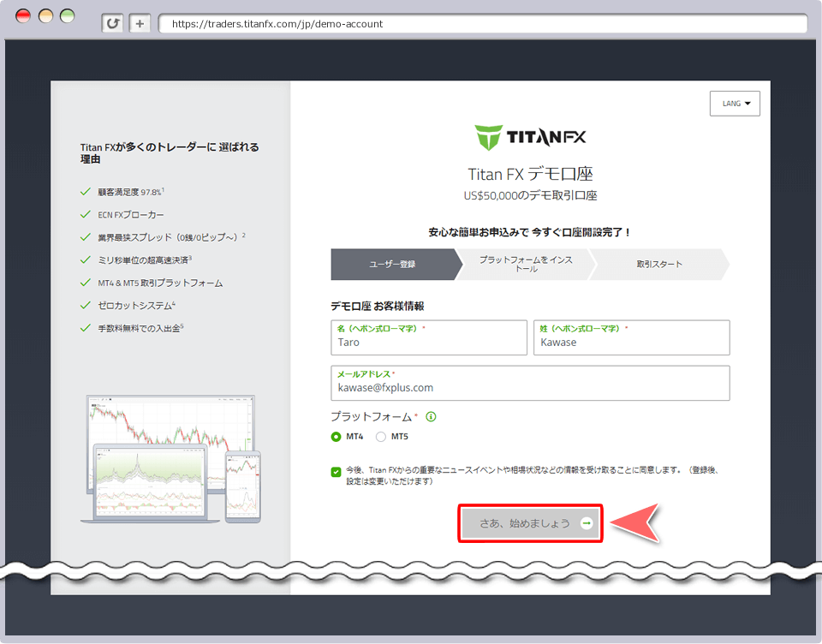Click the さあ、始めましょう button
This screenshot has height=644, width=822.
click(x=529, y=522)
